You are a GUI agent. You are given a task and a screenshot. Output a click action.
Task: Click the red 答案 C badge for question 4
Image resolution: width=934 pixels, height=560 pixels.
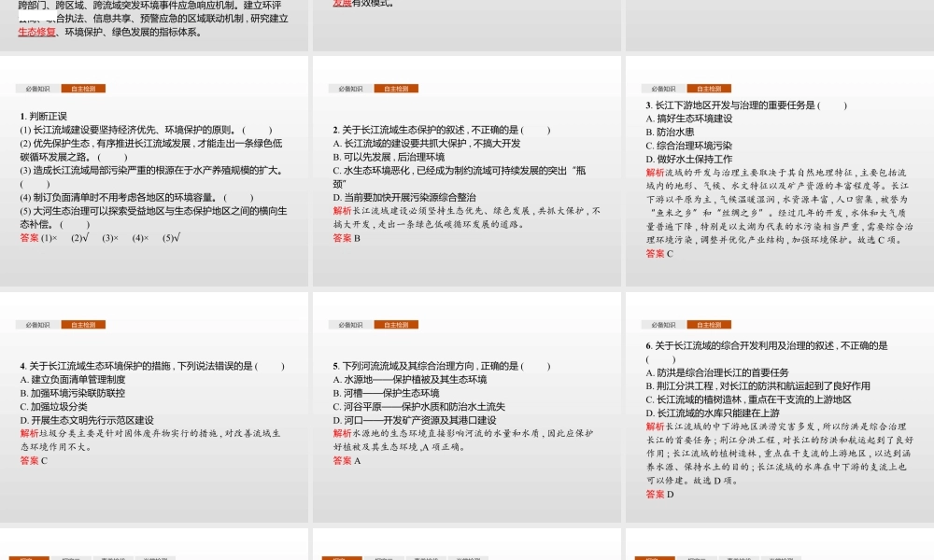click(x=30, y=461)
